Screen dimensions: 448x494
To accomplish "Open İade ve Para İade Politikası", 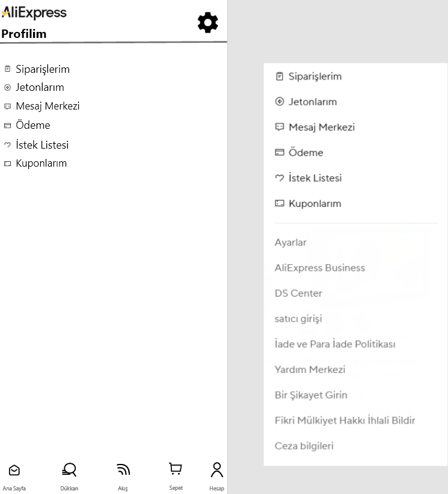I will coord(334,344).
